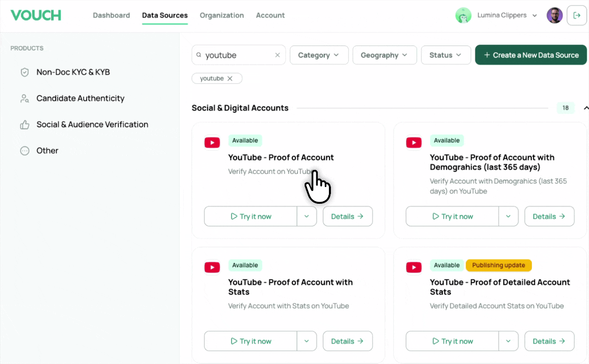The height and width of the screenshot is (364, 589).
Task: Click the person-search icon for Candidate Authenticity
Action: pyautogui.click(x=24, y=99)
